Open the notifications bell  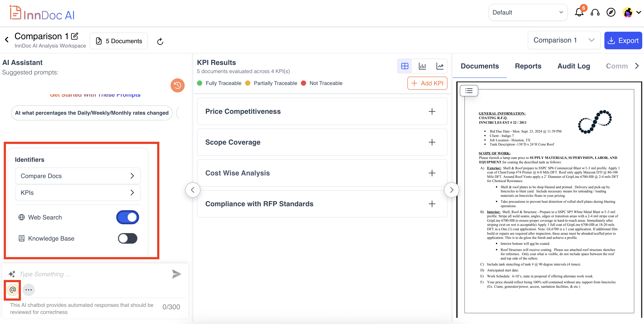579,13
